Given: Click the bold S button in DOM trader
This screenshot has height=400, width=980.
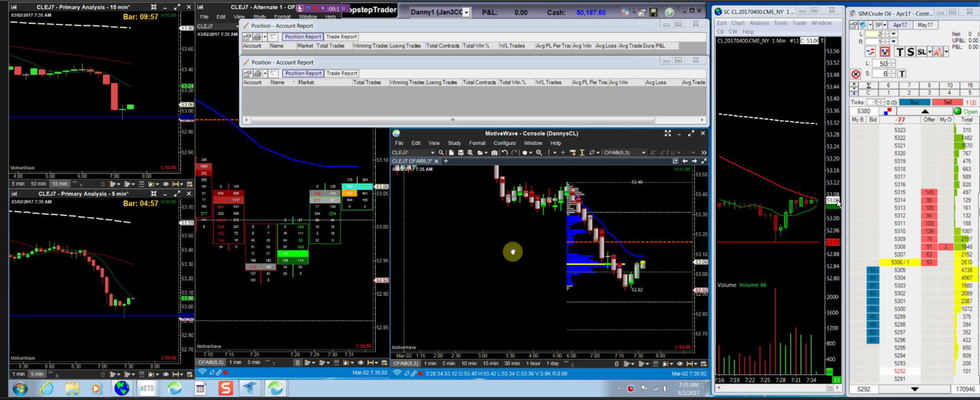Looking at the screenshot, I should [x=910, y=52].
